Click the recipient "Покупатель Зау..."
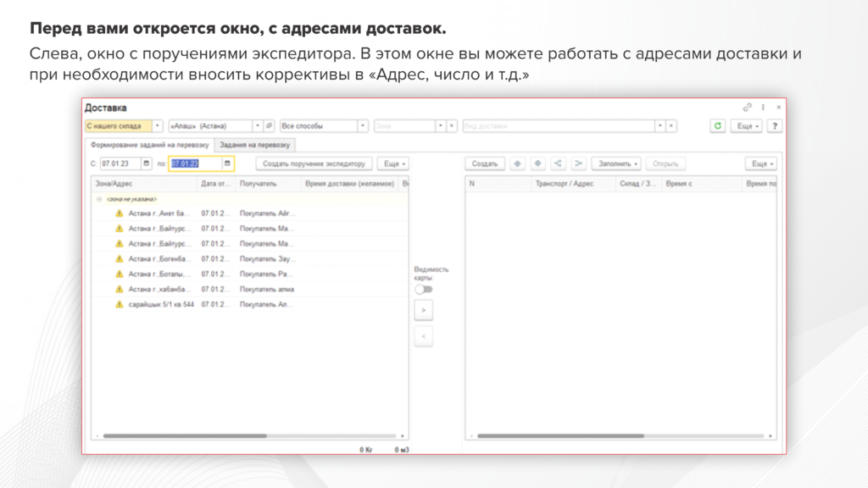The image size is (868, 488). tap(267, 259)
